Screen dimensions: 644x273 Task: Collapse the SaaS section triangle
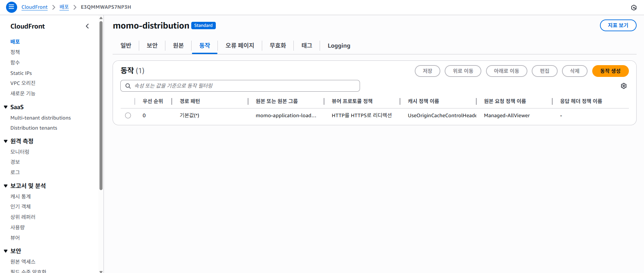6,107
